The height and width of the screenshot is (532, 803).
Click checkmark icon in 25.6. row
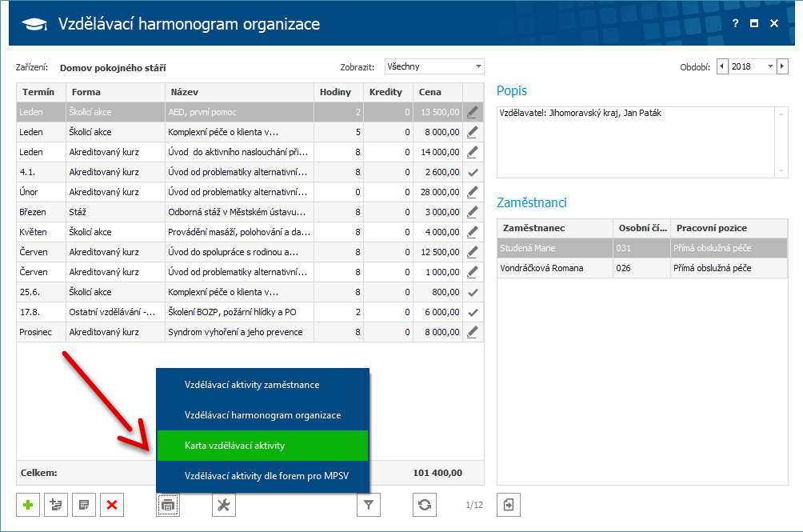point(473,292)
